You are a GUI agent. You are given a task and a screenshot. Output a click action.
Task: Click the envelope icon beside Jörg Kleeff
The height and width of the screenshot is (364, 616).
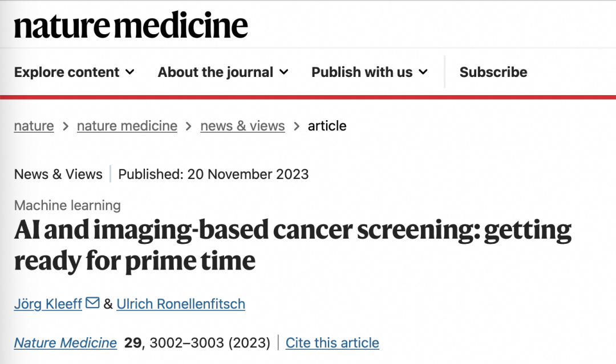click(x=92, y=303)
